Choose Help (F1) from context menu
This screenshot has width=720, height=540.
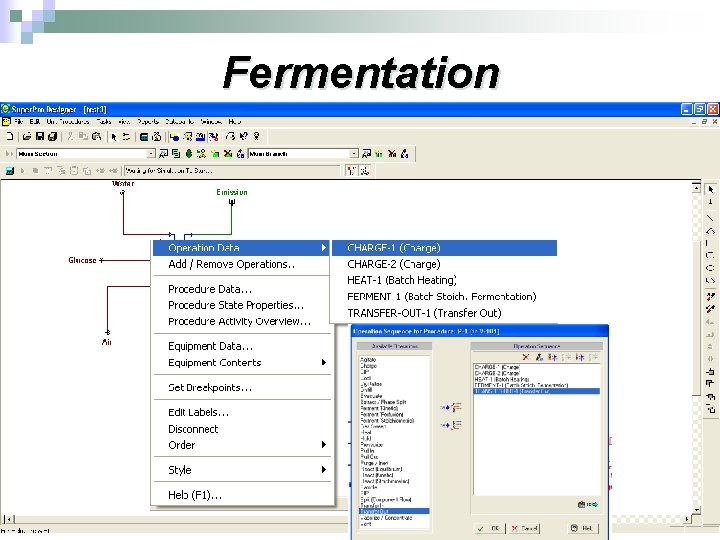click(195, 495)
